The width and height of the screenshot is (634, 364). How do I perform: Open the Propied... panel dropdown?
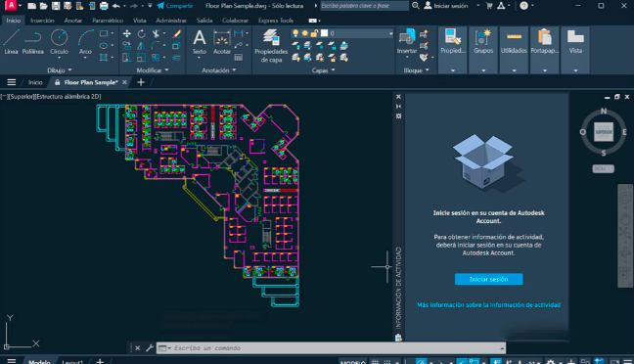tap(453, 70)
